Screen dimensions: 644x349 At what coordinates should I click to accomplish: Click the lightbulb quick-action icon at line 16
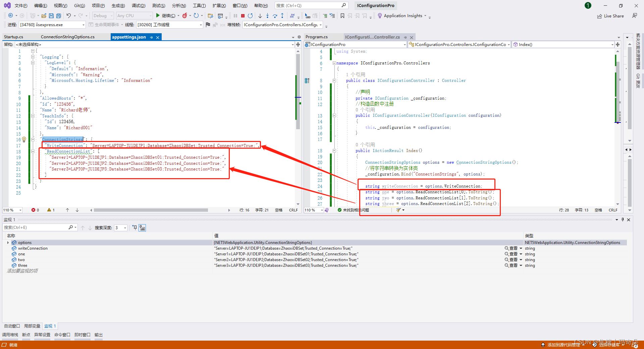[24, 140]
